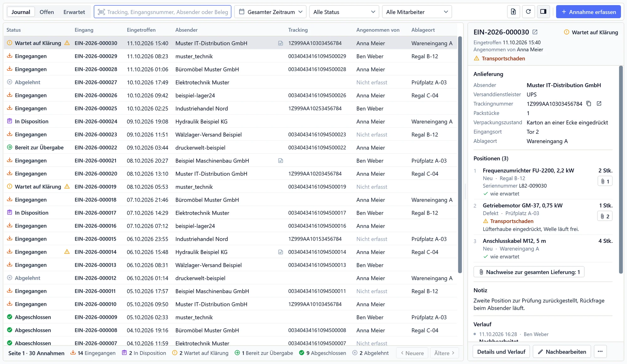Filter by 9 Abgeschlossen in footer
This screenshot has width=627, height=364.
(x=323, y=353)
